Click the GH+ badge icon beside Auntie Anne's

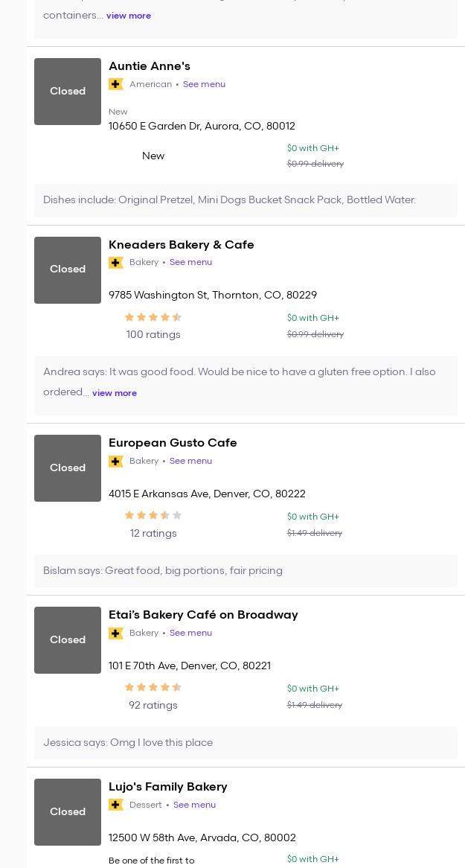pos(116,84)
